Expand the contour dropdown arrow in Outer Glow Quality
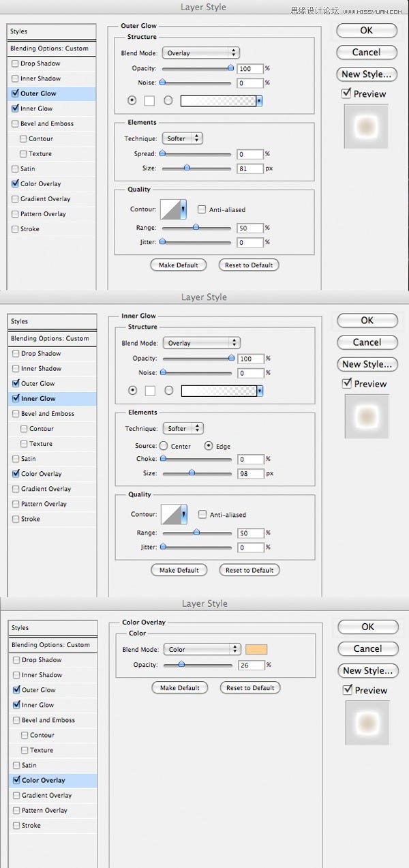Screen dimensions: 409x868 [183, 209]
